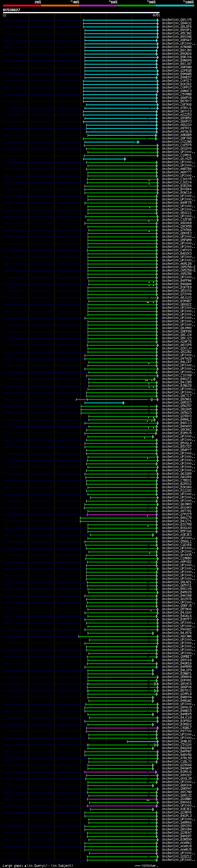Select hit UniRef100_P22292

[177, 490]
